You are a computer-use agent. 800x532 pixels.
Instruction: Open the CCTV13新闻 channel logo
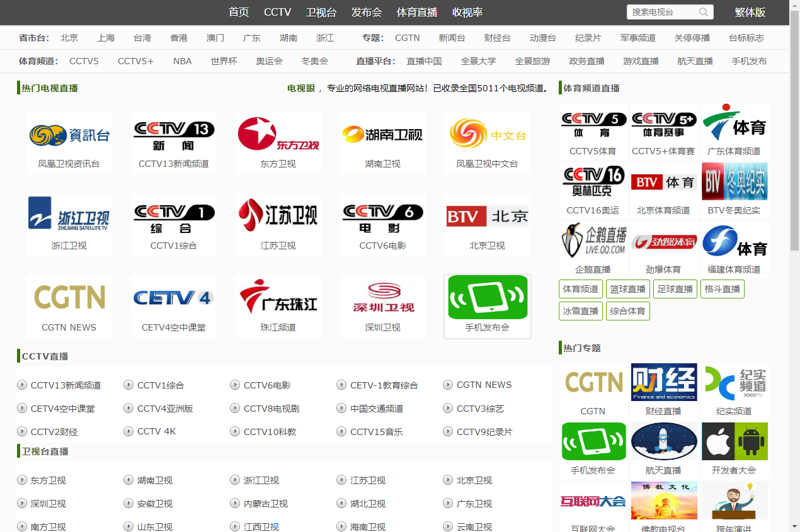[x=174, y=135]
